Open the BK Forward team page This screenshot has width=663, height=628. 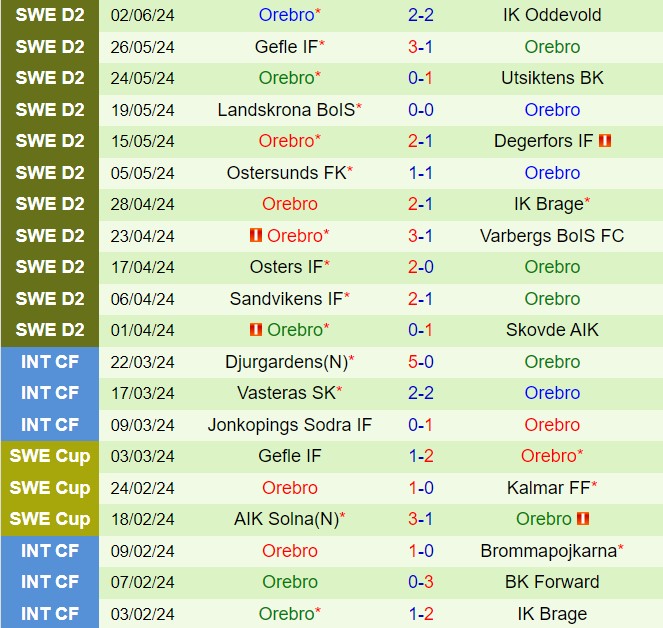coord(552,582)
